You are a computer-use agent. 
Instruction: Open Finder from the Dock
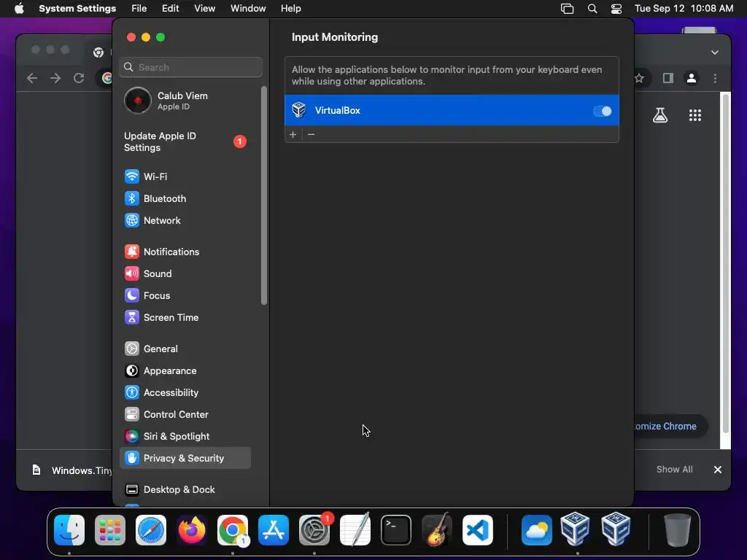click(69, 530)
